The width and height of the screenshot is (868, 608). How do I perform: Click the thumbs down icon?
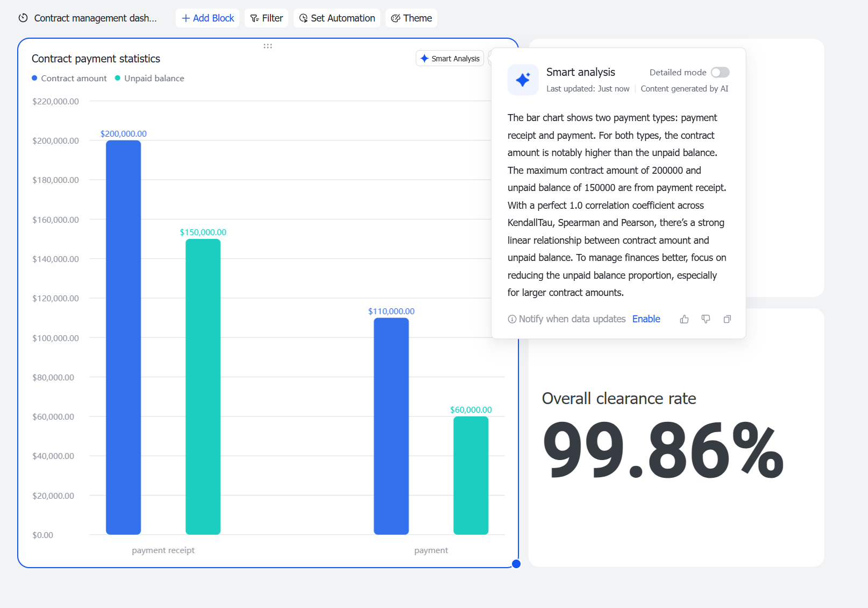coord(706,319)
